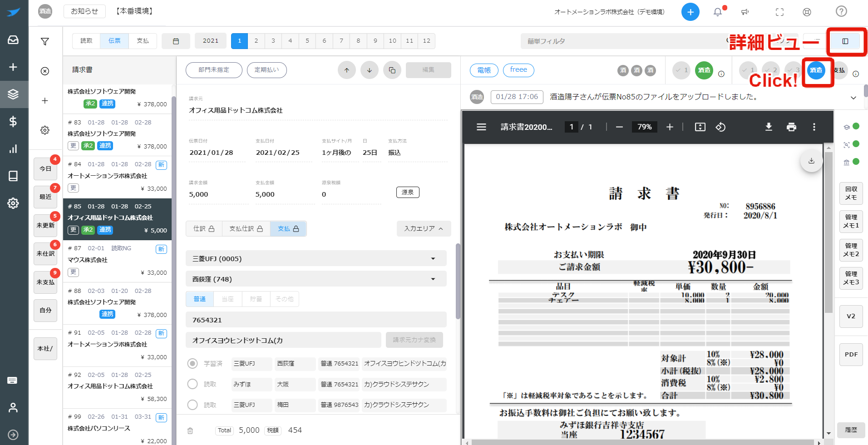Viewport: 868px width, 445px height.
Task: Open the dollar sign payments icon
Action: pyautogui.click(x=13, y=121)
